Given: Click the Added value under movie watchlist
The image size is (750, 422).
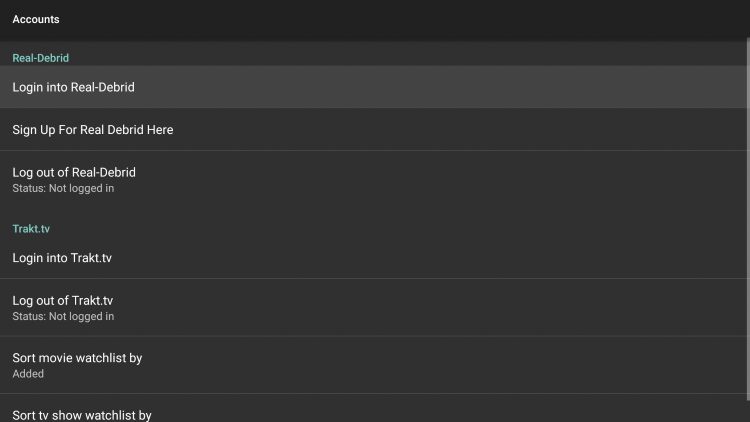Looking at the screenshot, I should [28, 374].
